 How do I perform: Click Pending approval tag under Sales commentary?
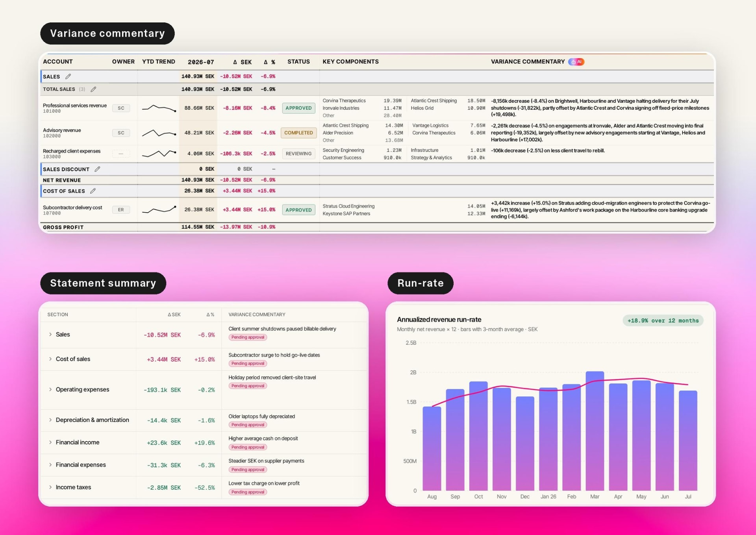248,337
